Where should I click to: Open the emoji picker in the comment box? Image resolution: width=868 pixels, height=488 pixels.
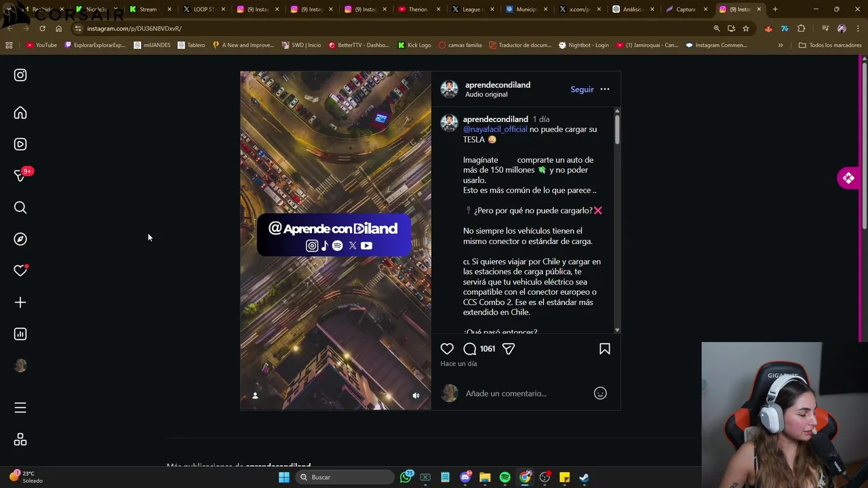coord(600,393)
